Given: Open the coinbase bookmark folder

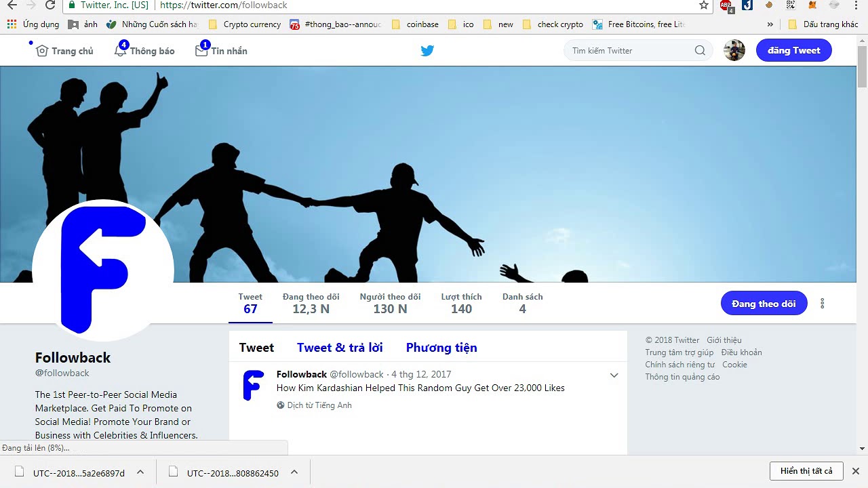Looking at the screenshot, I should pyautogui.click(x=415, y=24).
